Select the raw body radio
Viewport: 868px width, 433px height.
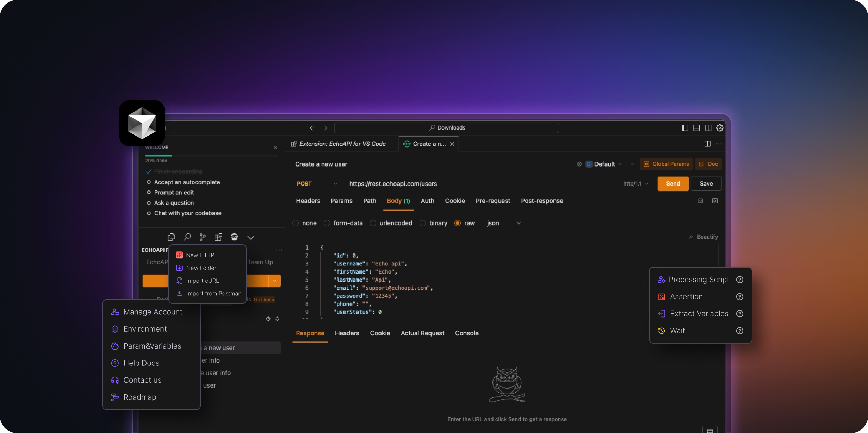(458, 223)
